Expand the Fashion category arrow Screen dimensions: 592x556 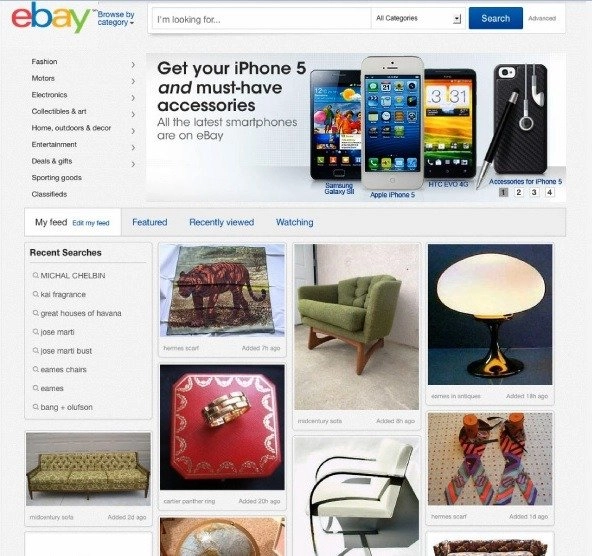pos(133,65)
